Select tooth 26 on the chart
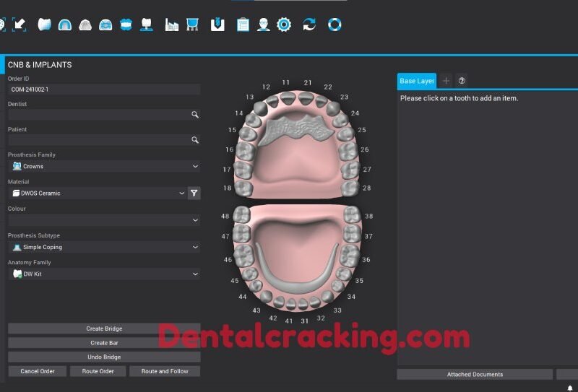 [348, 151]
